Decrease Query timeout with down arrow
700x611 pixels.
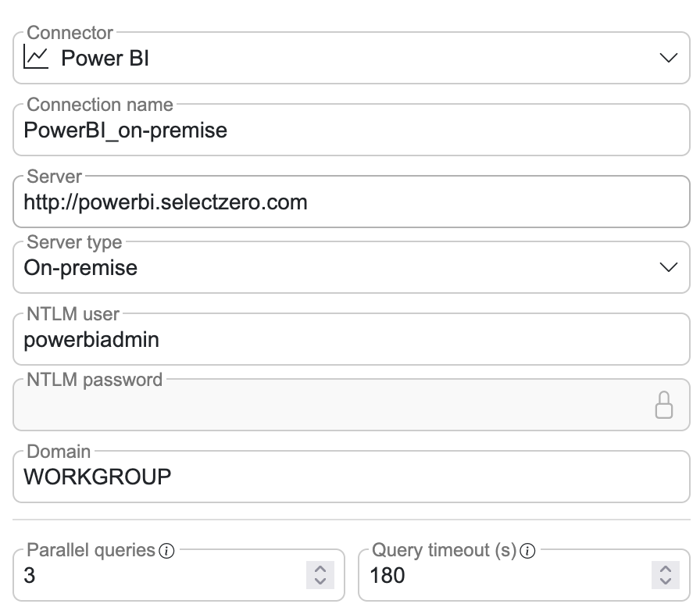click(665, 582)
